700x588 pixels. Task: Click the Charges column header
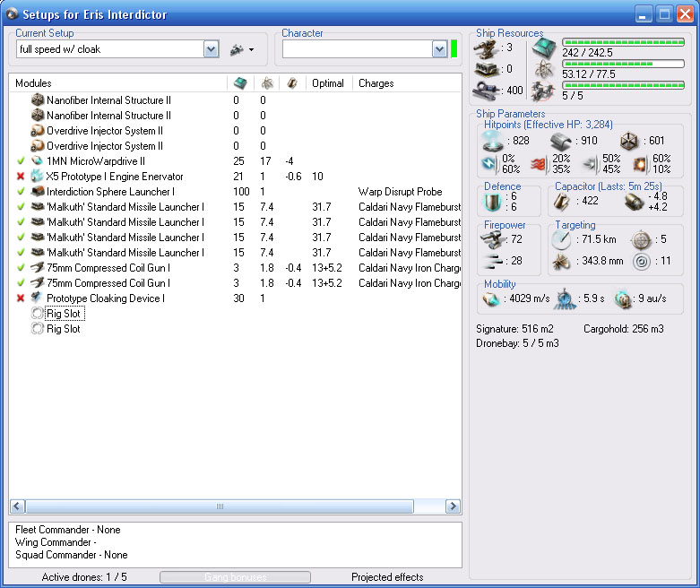point(406,83)
